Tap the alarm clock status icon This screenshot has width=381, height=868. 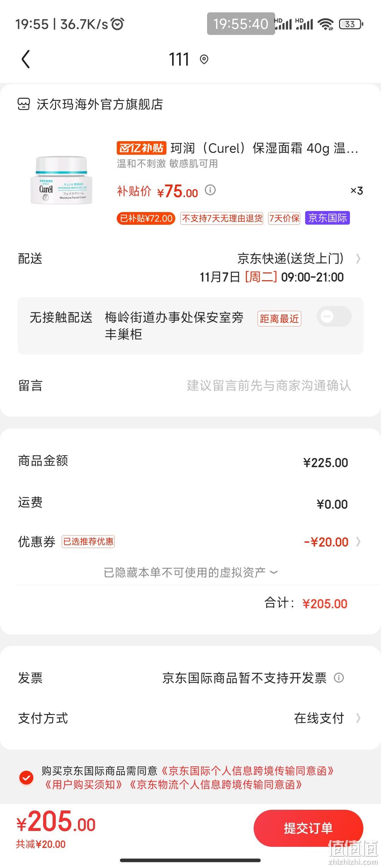point(117,24)
